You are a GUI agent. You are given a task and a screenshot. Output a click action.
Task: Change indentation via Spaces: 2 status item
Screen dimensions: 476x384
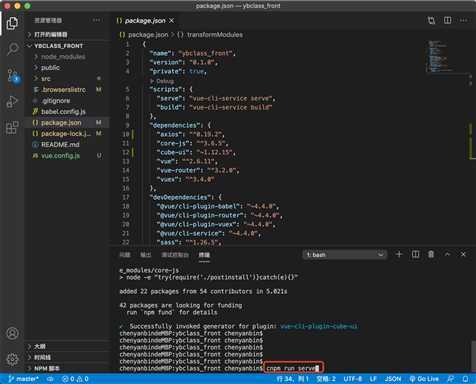point(326,379)
